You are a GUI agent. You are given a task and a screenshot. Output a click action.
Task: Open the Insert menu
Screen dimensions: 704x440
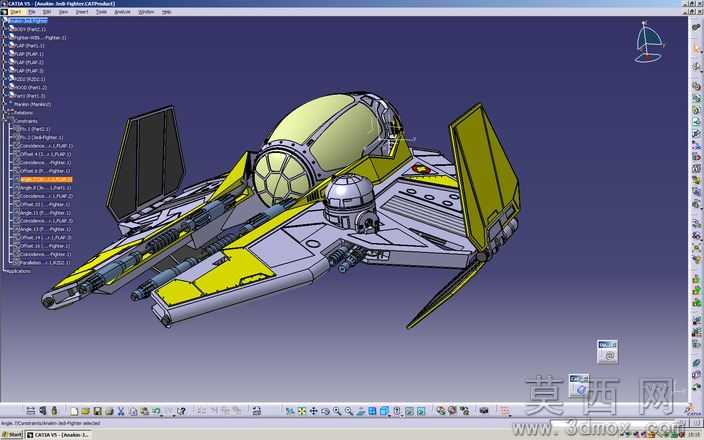[x=82, y=12]
